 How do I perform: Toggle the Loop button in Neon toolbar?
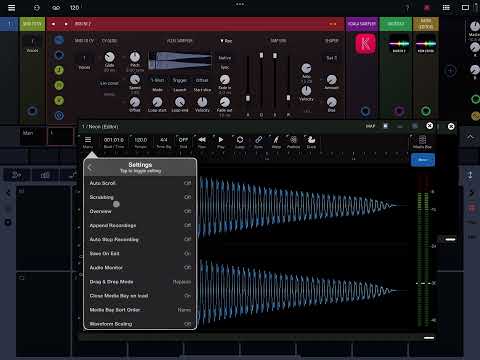[240, 142]
